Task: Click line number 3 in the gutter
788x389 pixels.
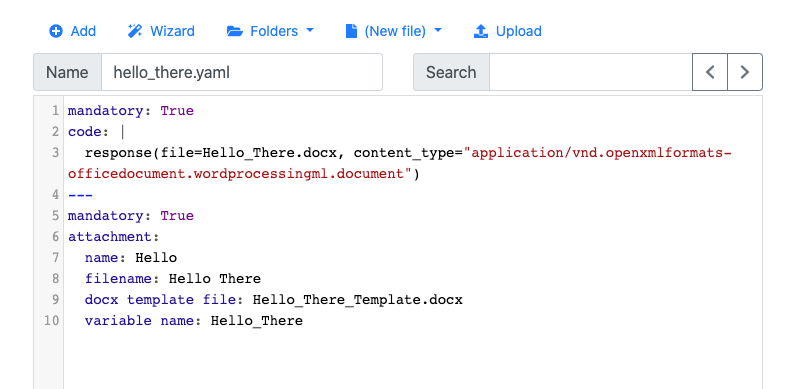Action: click(x=55, y=153)
